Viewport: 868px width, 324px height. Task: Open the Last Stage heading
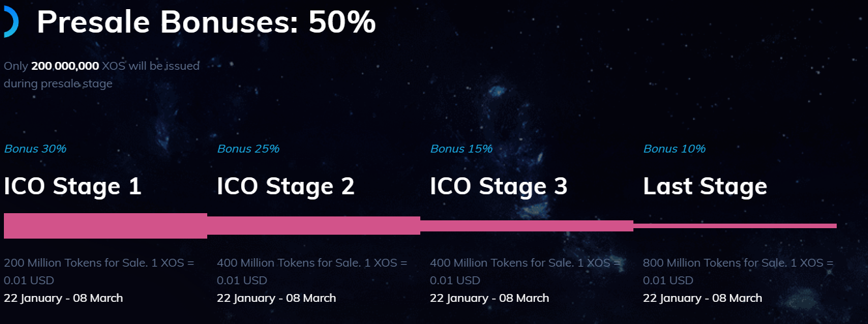point(705,186)
